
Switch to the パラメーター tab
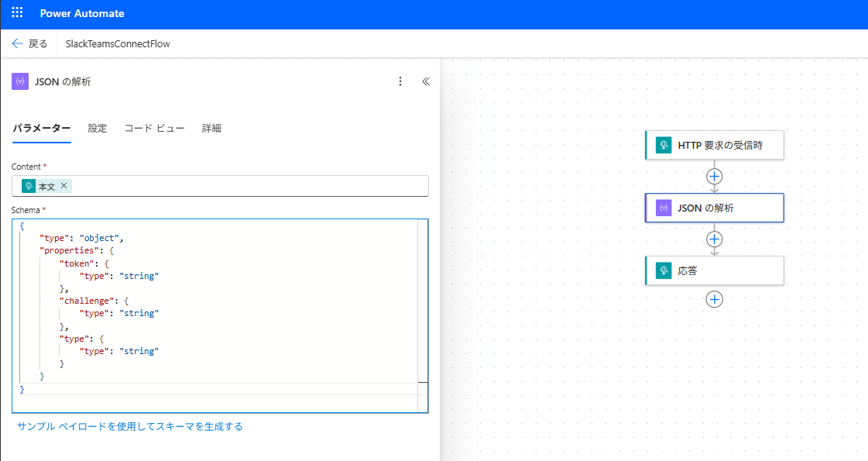[x=42, y=128]
